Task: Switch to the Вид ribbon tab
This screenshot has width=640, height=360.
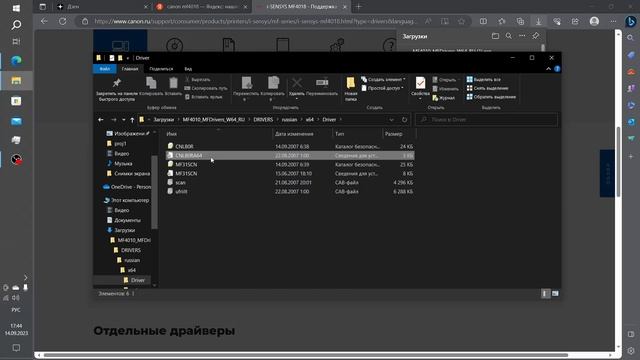Action: click(188, 69)
